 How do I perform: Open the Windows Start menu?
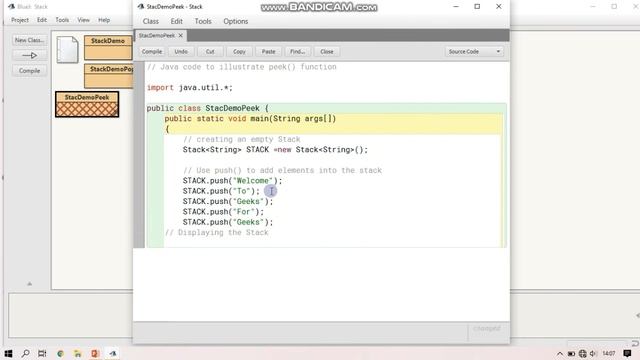pyautogui.click(x=8, y=353)
